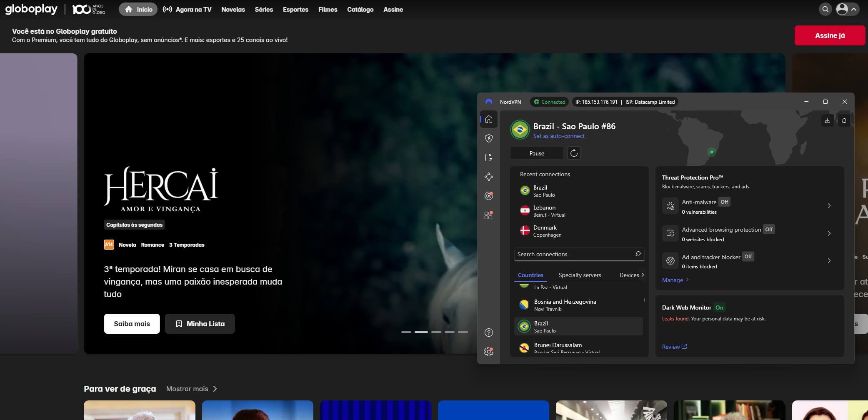Select the Meshnet file sharing icon

489,158
